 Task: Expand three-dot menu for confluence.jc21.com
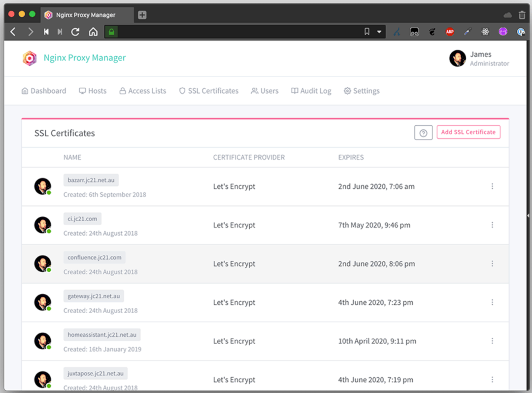tap(492, 264)
